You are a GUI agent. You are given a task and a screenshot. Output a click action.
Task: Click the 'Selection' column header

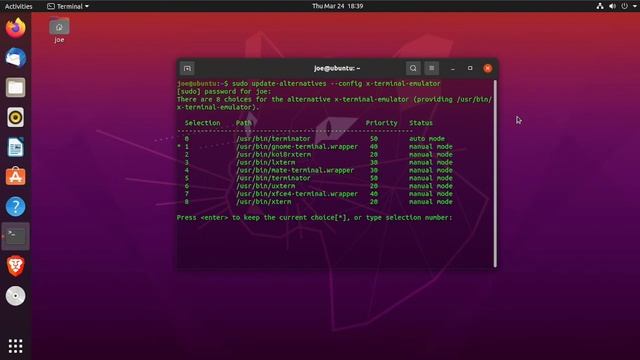click(202, 123)
